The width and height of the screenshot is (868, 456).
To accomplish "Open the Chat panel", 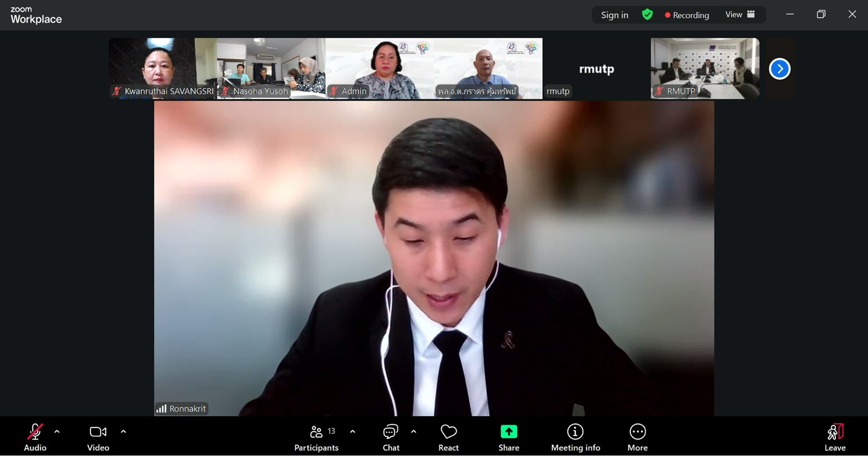I will (x=391, y=436).
